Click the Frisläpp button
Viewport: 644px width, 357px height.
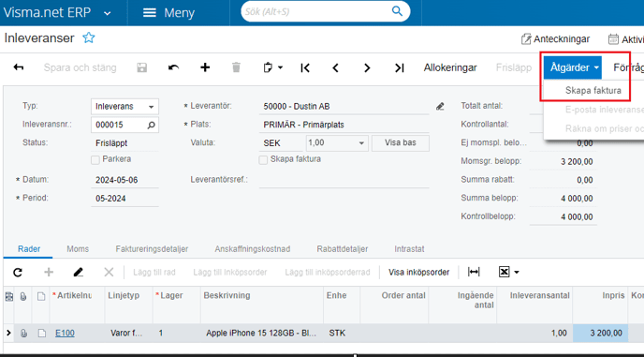pos(514,67)
